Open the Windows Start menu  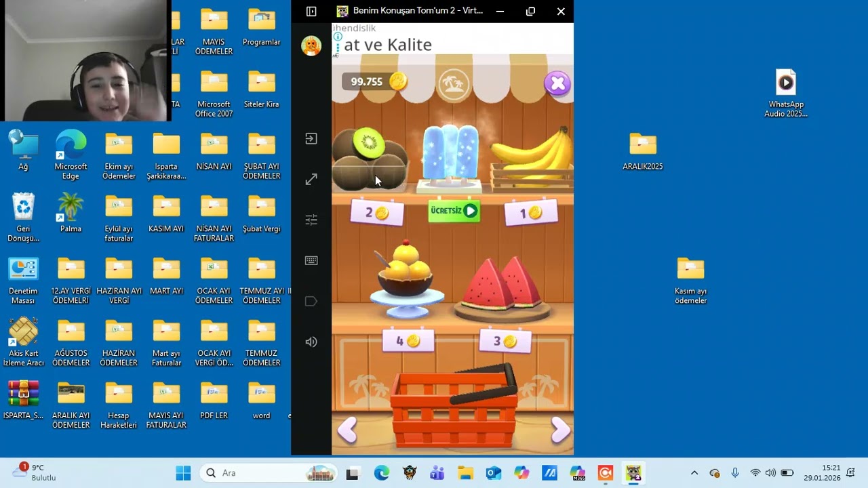point(183,473)
